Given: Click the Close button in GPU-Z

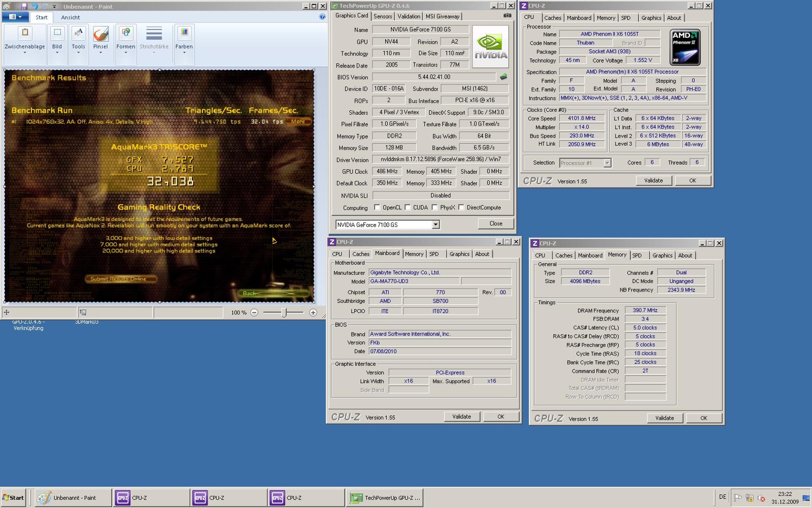Looking at the screenshot, I should [496, 224].
